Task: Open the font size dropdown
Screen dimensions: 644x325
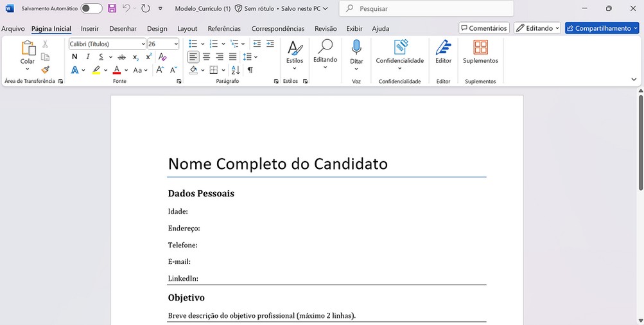Action: 175,44
